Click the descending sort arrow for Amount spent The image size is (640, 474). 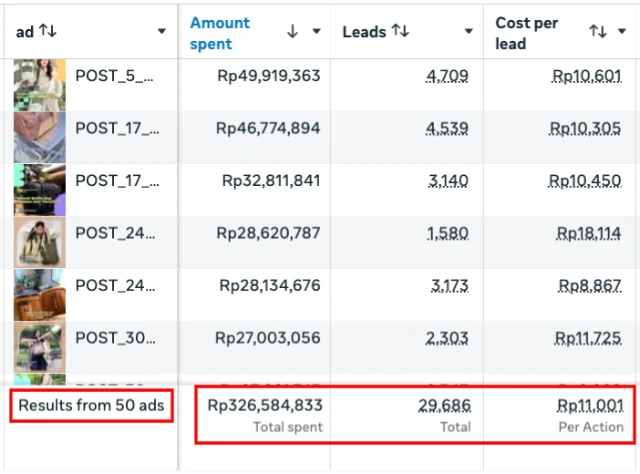(x=292, y=32)
